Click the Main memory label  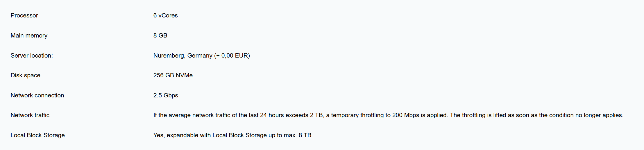click(x=29, y=35)
